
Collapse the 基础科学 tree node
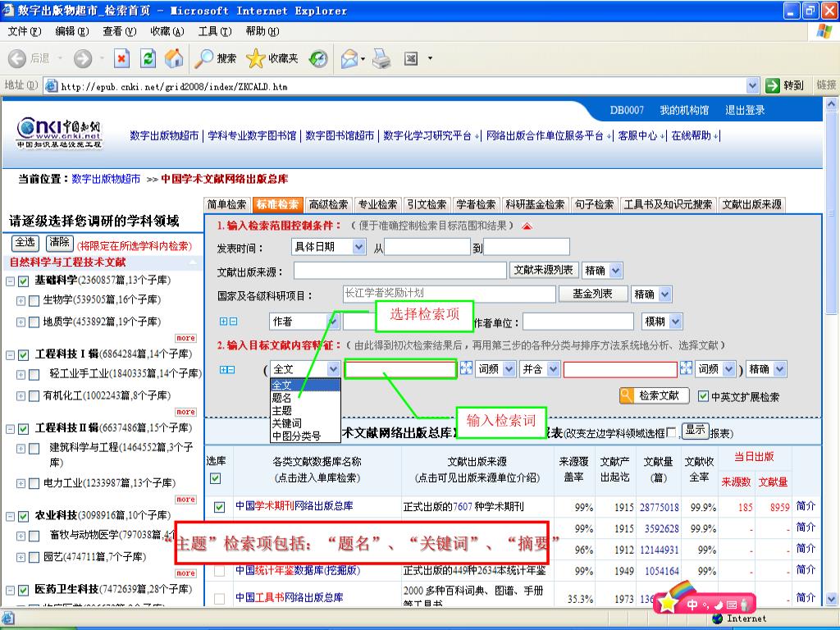tap(10, 281)
